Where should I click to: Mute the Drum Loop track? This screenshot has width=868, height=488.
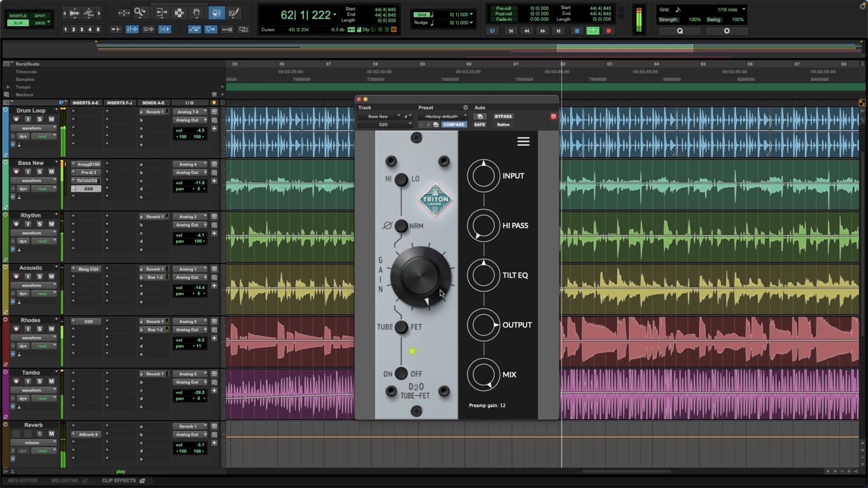[51, 119]
